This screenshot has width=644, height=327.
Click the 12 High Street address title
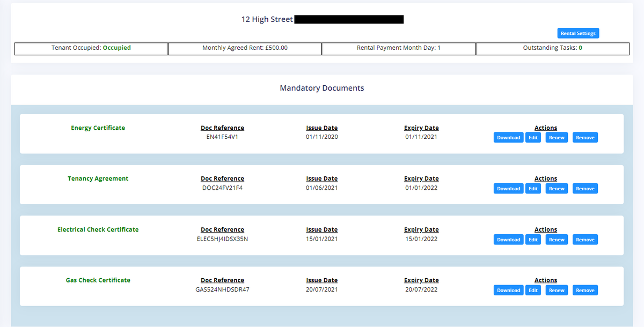(267, 19)
